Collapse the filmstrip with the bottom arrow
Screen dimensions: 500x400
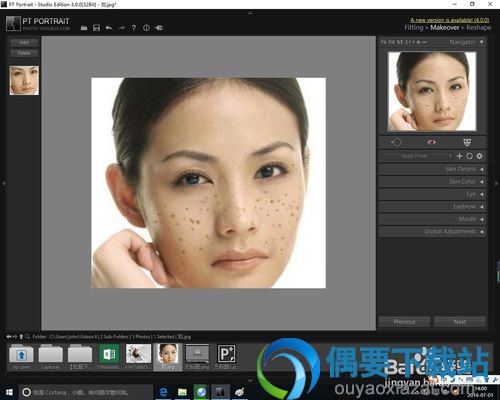[x=250, y=380]
